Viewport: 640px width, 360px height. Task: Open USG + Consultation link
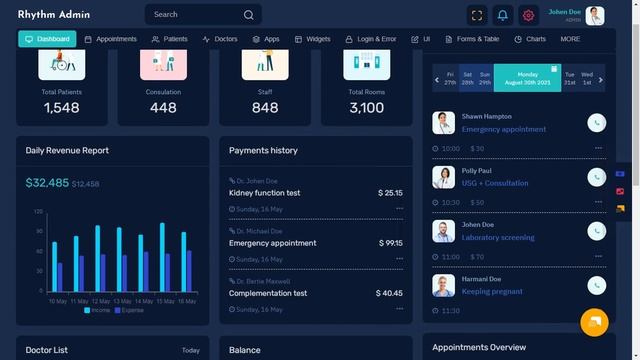pos(495,183)
